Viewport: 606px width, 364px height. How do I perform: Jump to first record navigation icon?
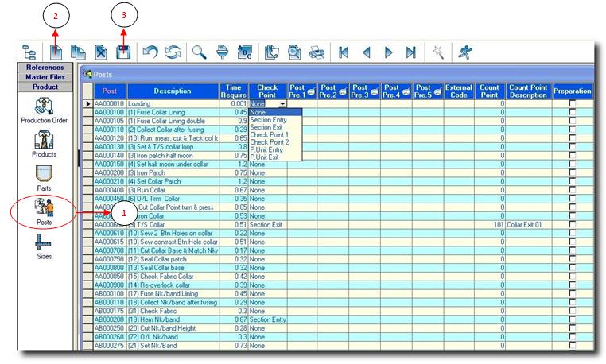pos(343,52)
